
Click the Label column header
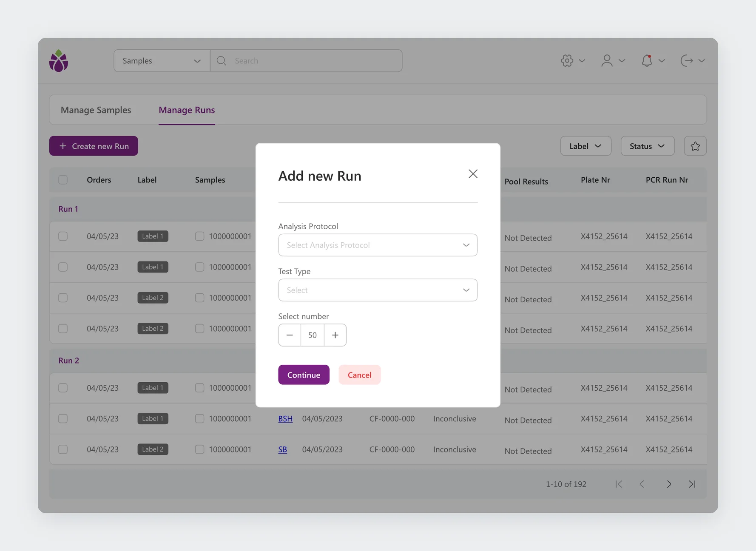coord(147,180)
